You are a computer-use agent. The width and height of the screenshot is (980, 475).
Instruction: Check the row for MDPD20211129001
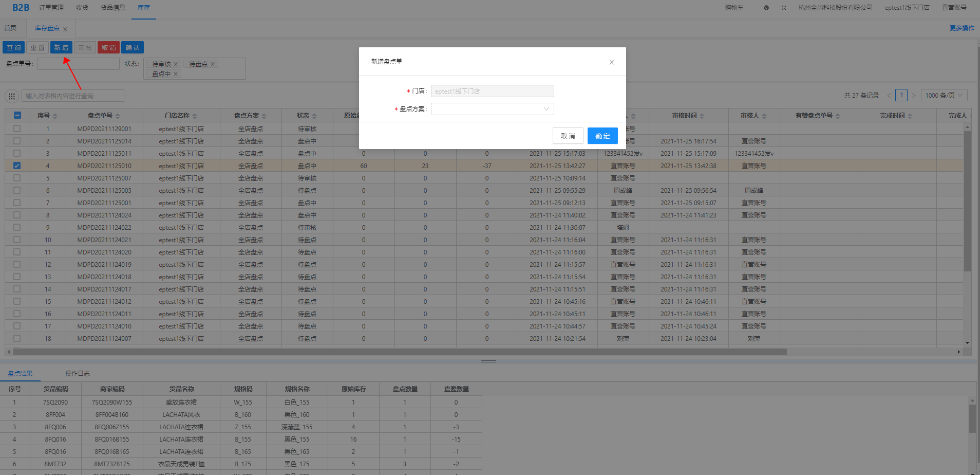[17, 129]
